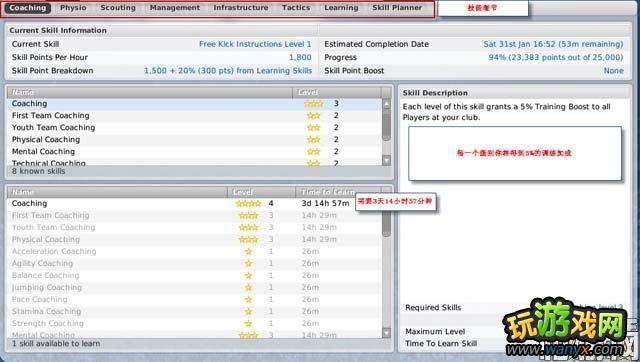This screenshot has height=362, width=640.
Task: Select Coaching in the known skills list
Action: click(195, 104)
